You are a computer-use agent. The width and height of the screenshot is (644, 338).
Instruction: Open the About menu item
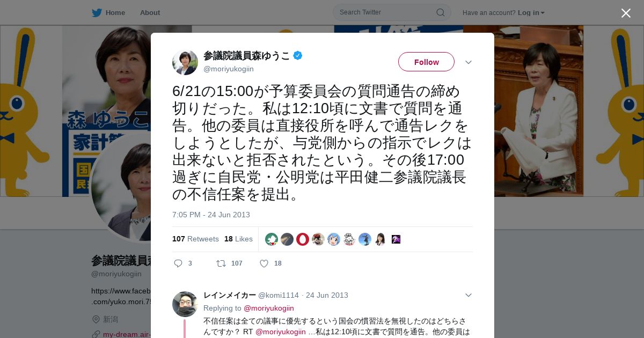(150, 13)
